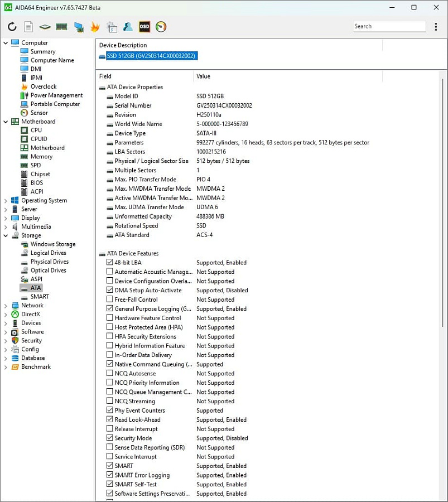Select the CPUID tree item
Image resolution: width=448 pixels, height=502 pixels.
[x=38, y=139]
